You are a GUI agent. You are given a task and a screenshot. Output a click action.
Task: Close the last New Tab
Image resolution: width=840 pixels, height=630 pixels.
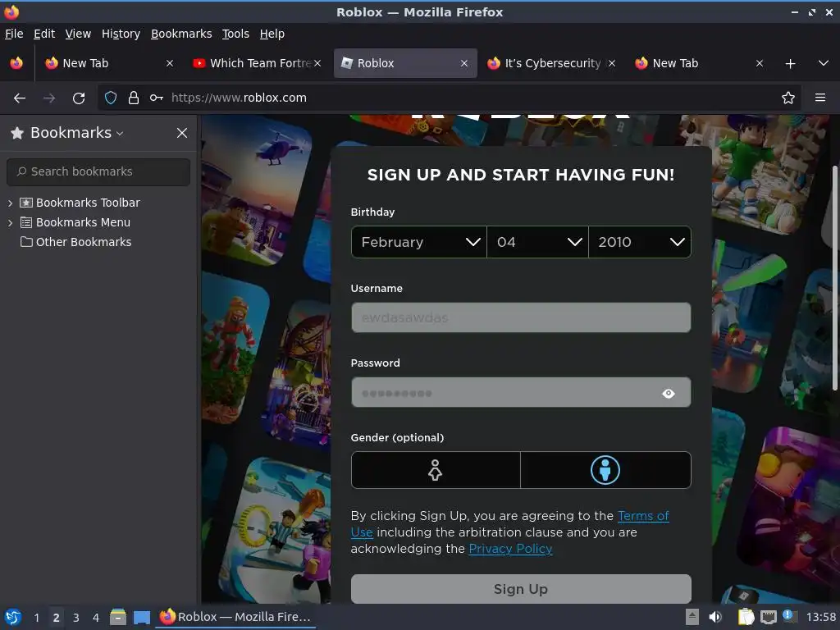[x=759, y=63]
